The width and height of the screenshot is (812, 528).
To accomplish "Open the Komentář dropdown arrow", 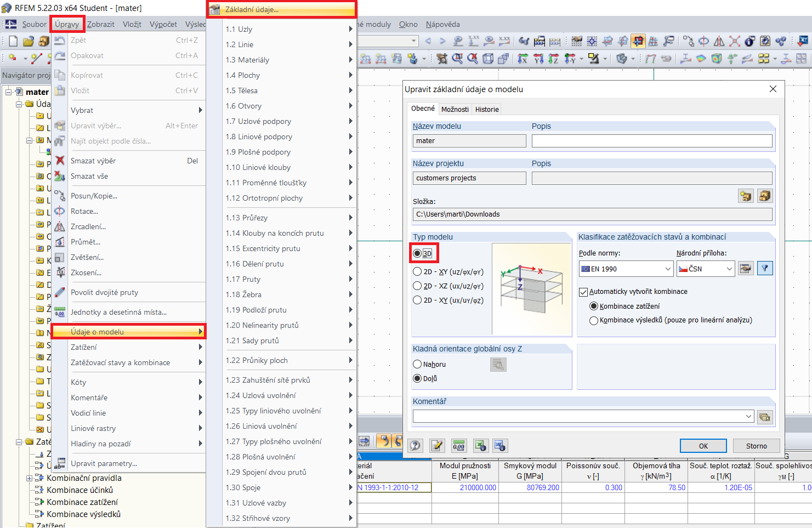I will (x=749, y=417).
